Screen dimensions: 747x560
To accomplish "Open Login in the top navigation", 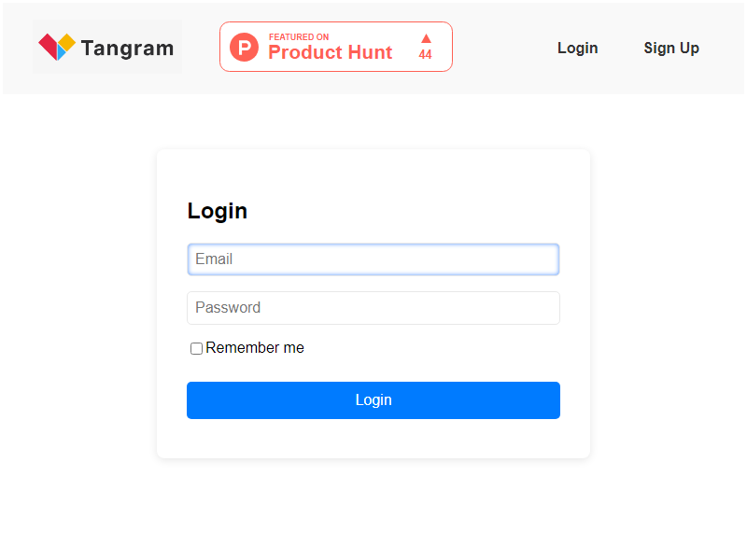I will (577, 48).
